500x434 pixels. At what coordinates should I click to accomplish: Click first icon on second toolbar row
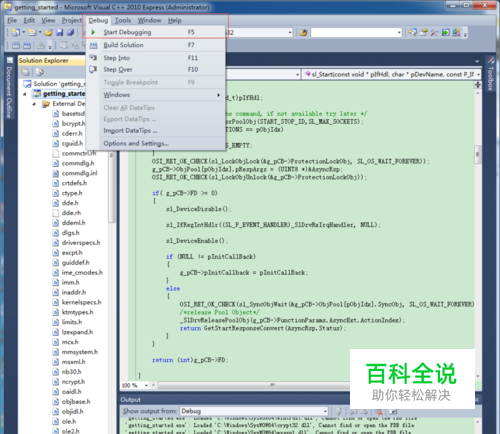pyautogui.click(x=16, y=45)
